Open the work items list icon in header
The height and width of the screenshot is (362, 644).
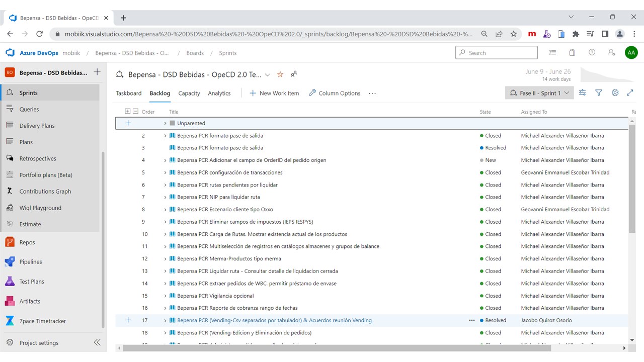click(x=553, y=52)
